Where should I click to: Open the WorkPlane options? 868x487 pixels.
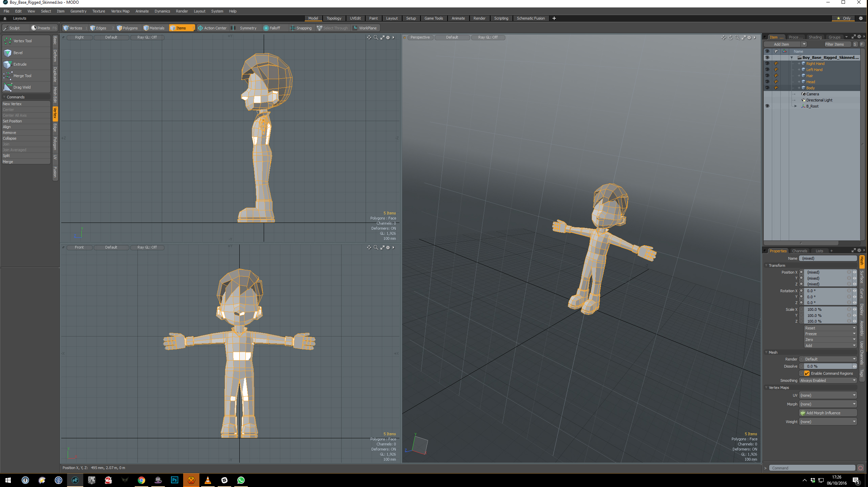tap(365, 28)
